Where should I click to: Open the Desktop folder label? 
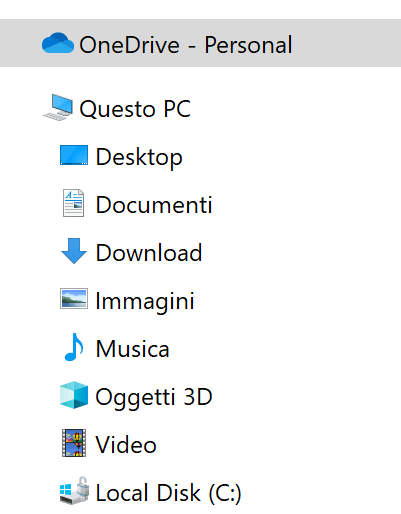click(139, 157)
